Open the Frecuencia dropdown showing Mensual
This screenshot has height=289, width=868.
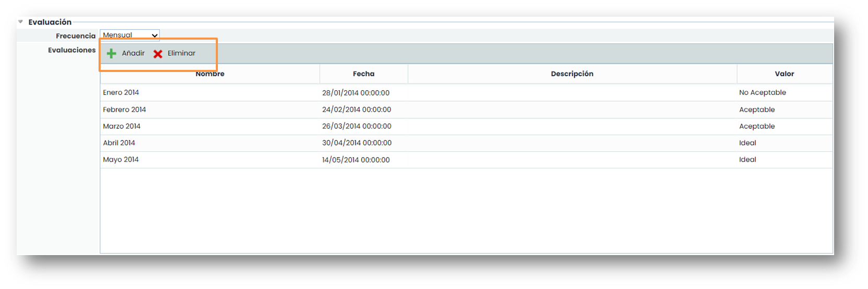130,35
